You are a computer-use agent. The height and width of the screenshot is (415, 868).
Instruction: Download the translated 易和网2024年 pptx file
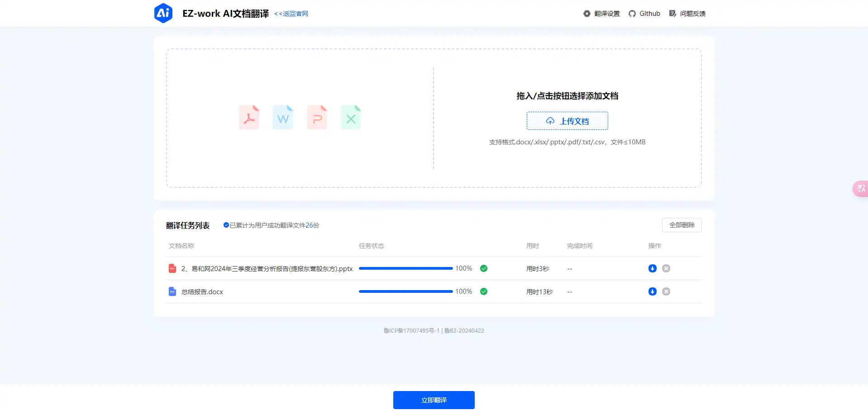pyautogui.click(x=652, y=268)
